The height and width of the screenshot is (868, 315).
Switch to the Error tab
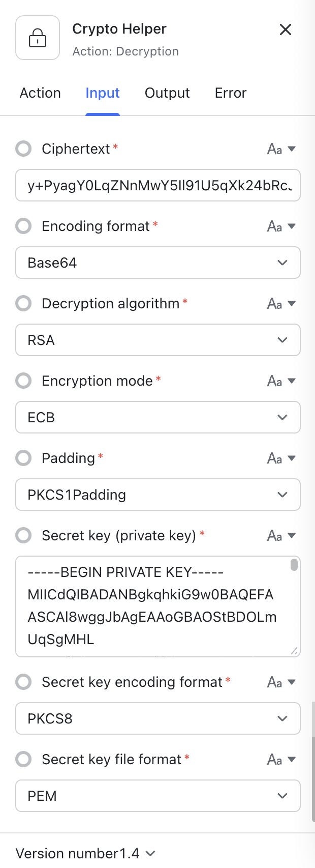(x=230, y=93)
